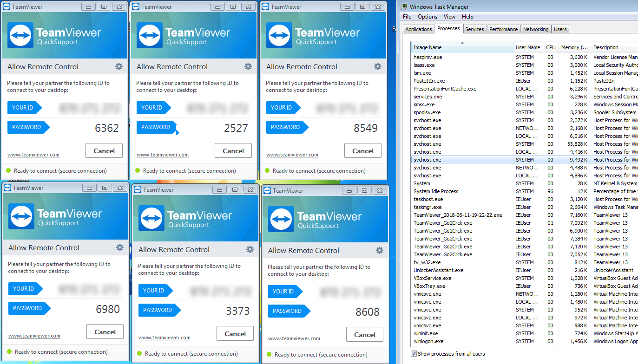Screen dimensions: 638x364
Task: Select the VBoxTray.exe process row
Action: [525, 286]
